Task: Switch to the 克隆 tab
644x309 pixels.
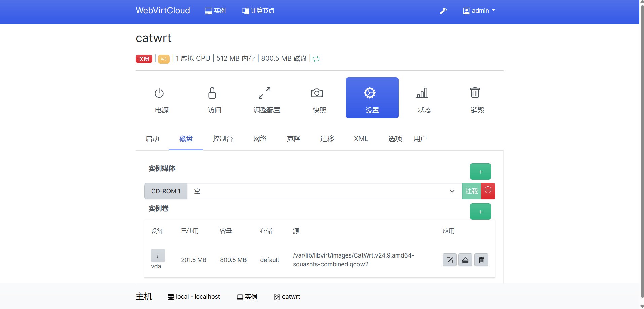Action: pyautogui.click(x=294, y=139)
